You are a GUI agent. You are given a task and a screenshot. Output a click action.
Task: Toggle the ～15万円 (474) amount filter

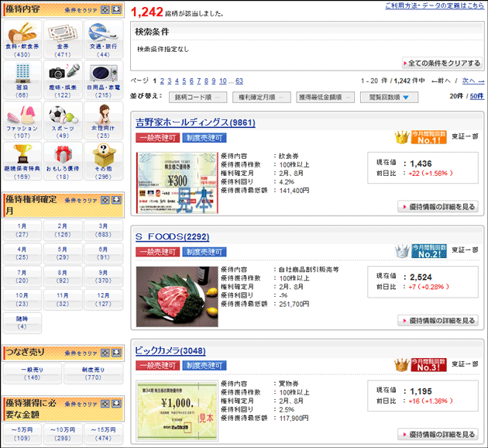(x=103, y=434)
